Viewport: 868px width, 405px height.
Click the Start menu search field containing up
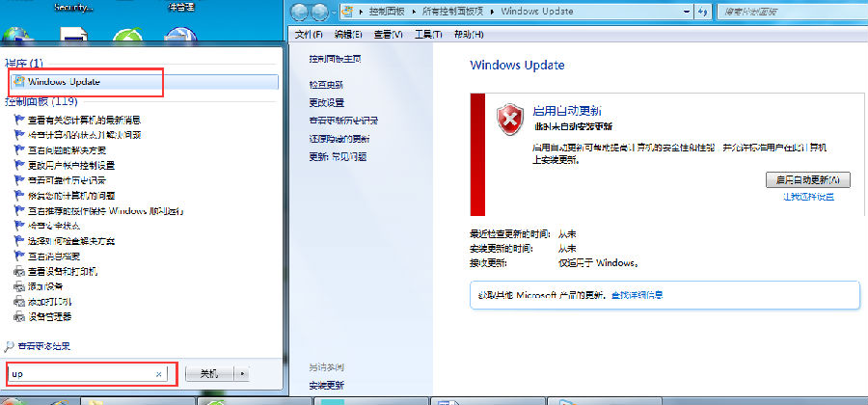click(x=88, y=374)
